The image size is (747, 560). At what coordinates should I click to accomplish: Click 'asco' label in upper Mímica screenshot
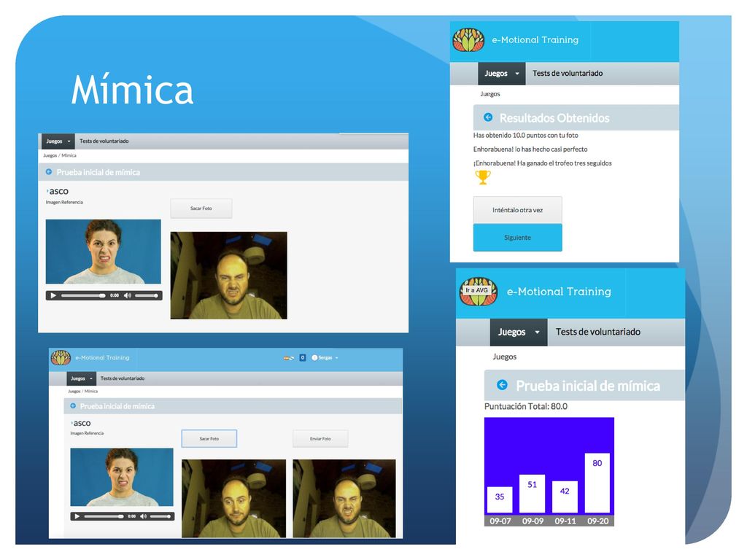coord(58,191)
